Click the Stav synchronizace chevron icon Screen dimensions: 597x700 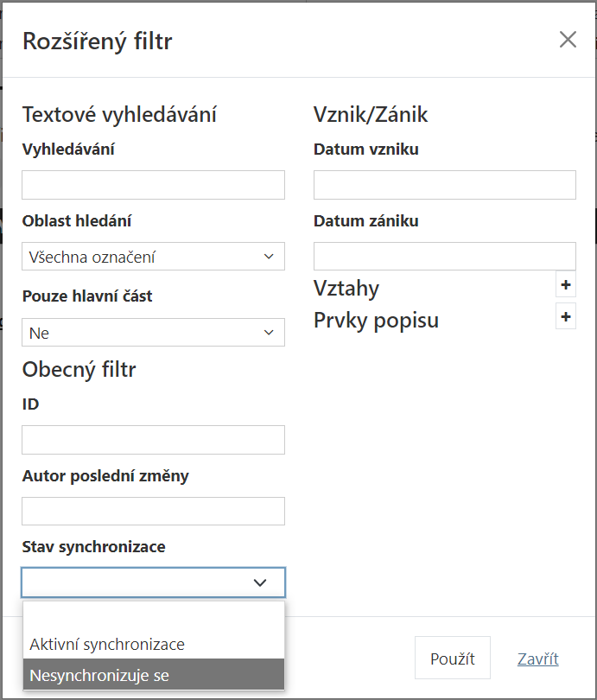(260, 582)
